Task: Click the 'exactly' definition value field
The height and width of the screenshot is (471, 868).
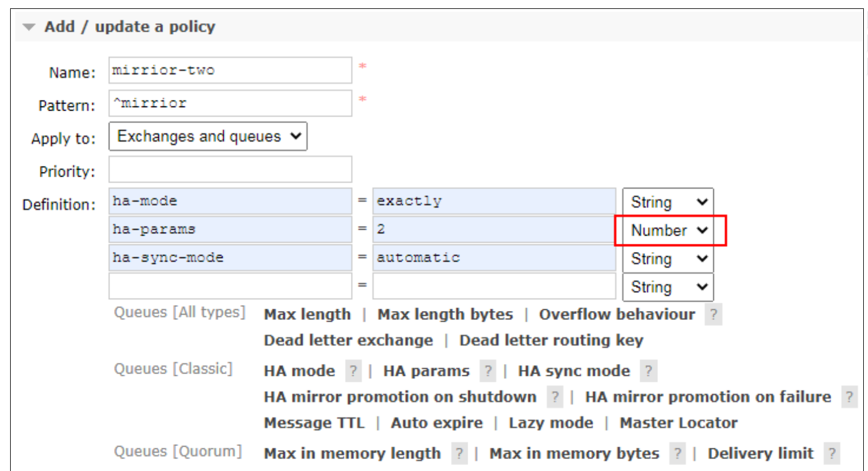Action: (494, 201)
